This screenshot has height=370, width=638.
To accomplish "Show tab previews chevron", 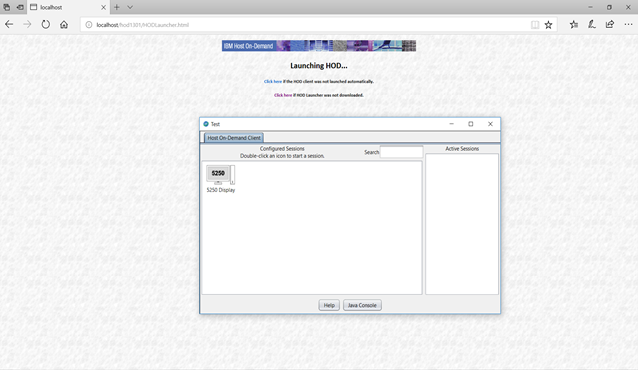I will click(130, 7).
